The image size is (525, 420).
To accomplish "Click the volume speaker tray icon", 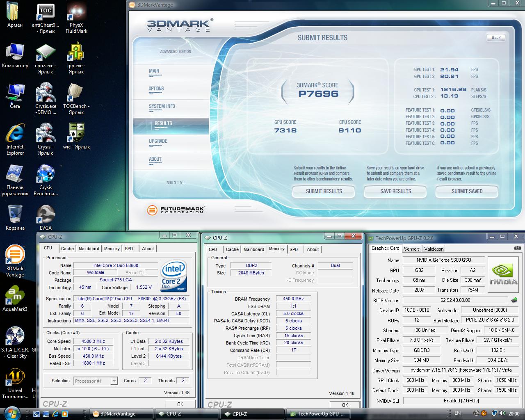I will click(x=502, y=413).
